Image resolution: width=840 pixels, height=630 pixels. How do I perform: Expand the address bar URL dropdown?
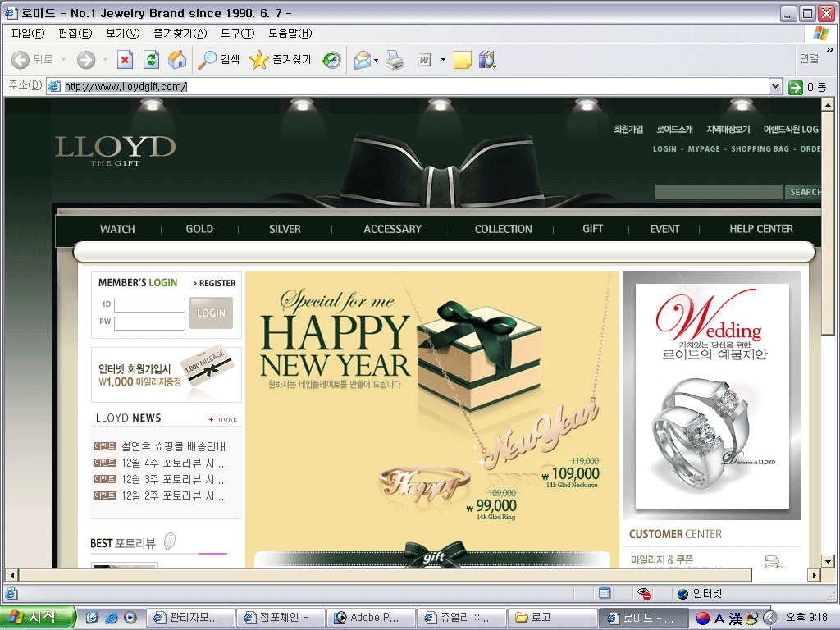775,86
